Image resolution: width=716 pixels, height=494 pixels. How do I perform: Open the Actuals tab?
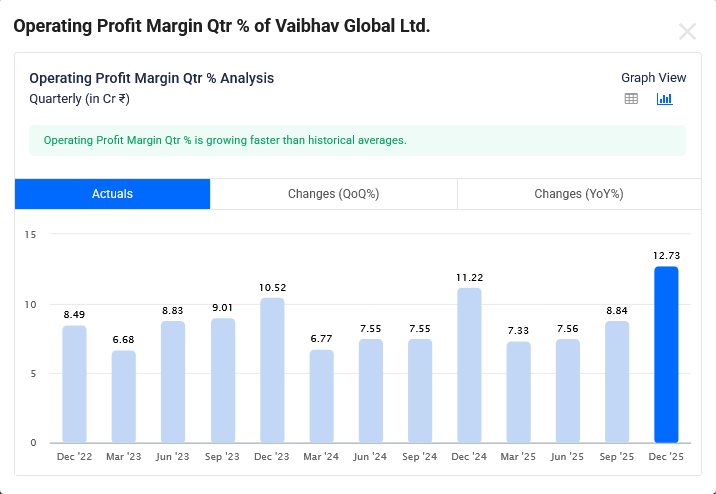112,194
